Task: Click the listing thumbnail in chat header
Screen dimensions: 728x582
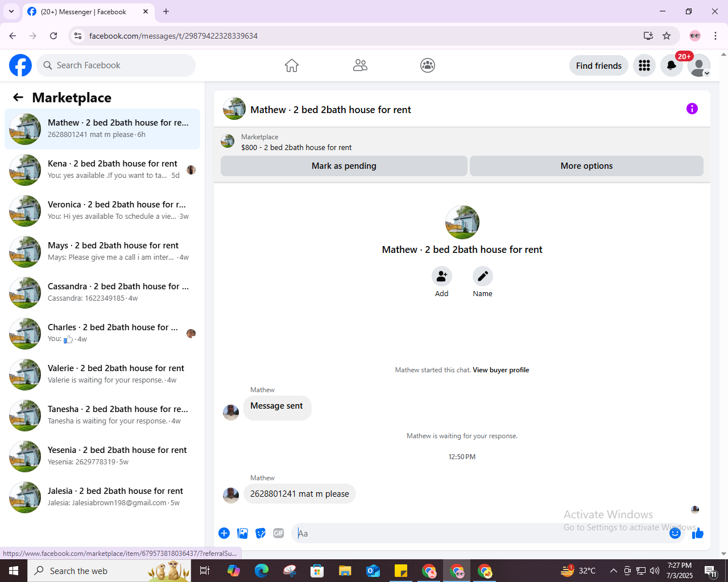Action: coord(234,109)
